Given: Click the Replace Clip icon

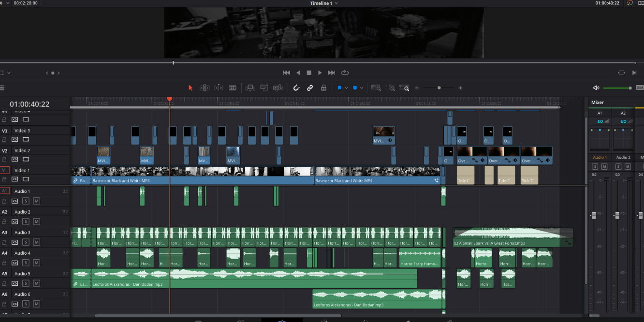Looking at the screenshot, I should click(x=278, y=88).
